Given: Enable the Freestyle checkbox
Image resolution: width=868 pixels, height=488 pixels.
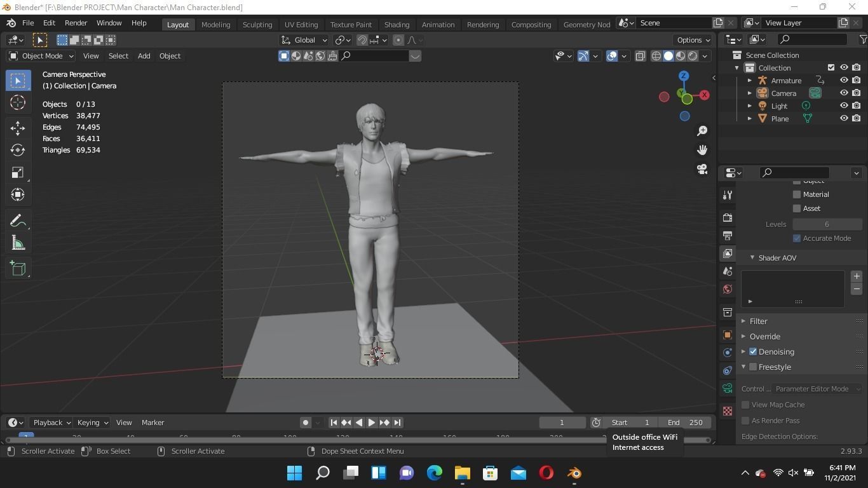Looking at the screenshot, I should coord(753,367).
